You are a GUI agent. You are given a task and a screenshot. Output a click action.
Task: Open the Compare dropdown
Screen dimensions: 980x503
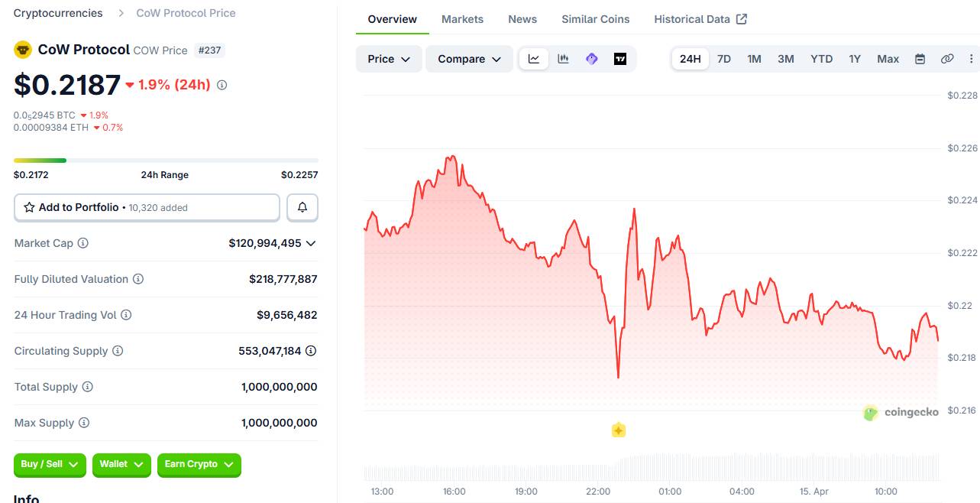pyautogui.click(x=469, y=59)
